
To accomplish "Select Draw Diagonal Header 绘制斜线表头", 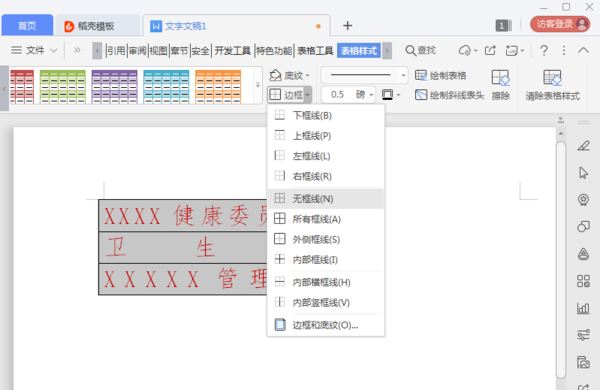I will (x=450, y=95).
